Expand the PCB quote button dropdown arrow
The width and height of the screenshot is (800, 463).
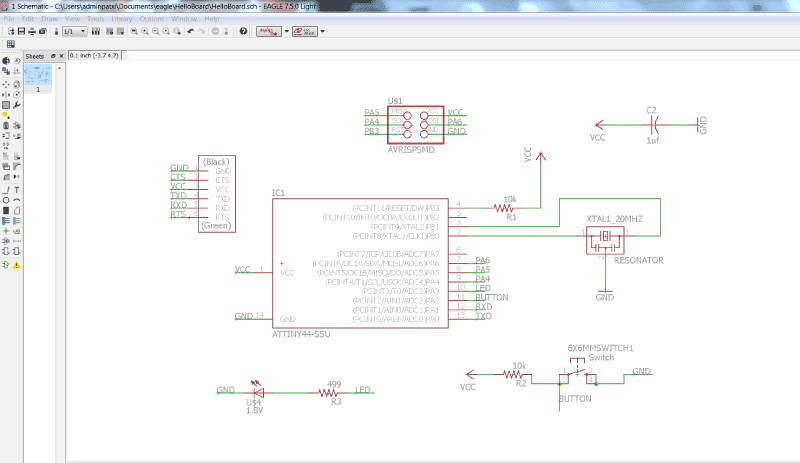322,31
